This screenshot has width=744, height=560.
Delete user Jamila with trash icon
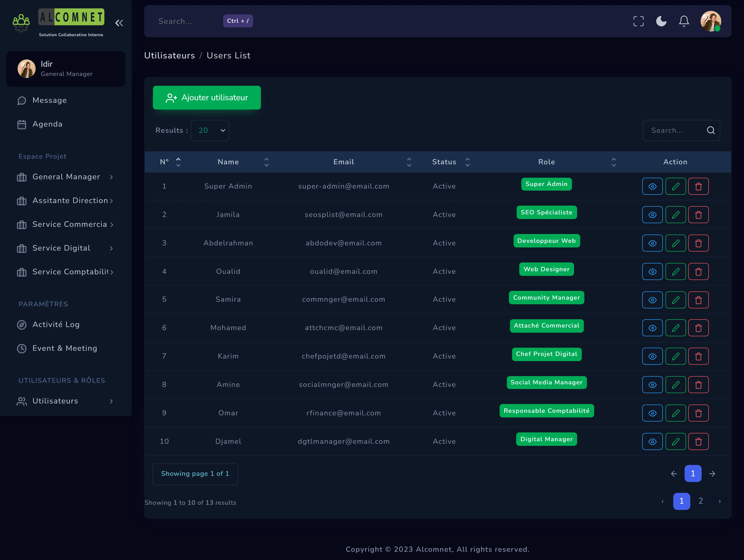click(698, 215)
